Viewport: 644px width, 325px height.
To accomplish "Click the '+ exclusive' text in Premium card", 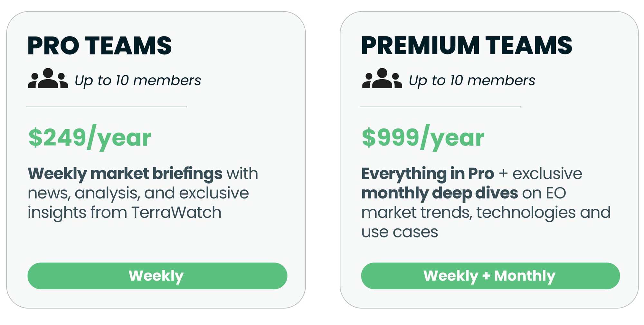I will tap(540, 174).
